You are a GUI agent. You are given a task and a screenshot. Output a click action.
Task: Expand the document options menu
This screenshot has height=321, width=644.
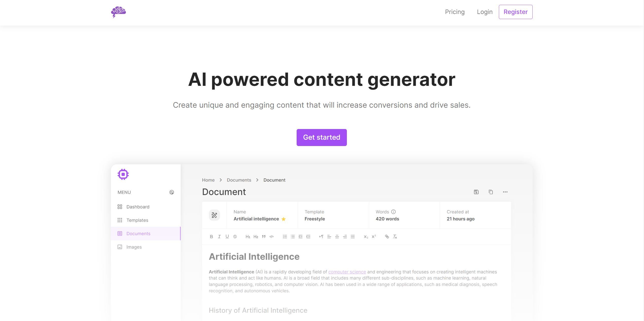pos(506,192)
